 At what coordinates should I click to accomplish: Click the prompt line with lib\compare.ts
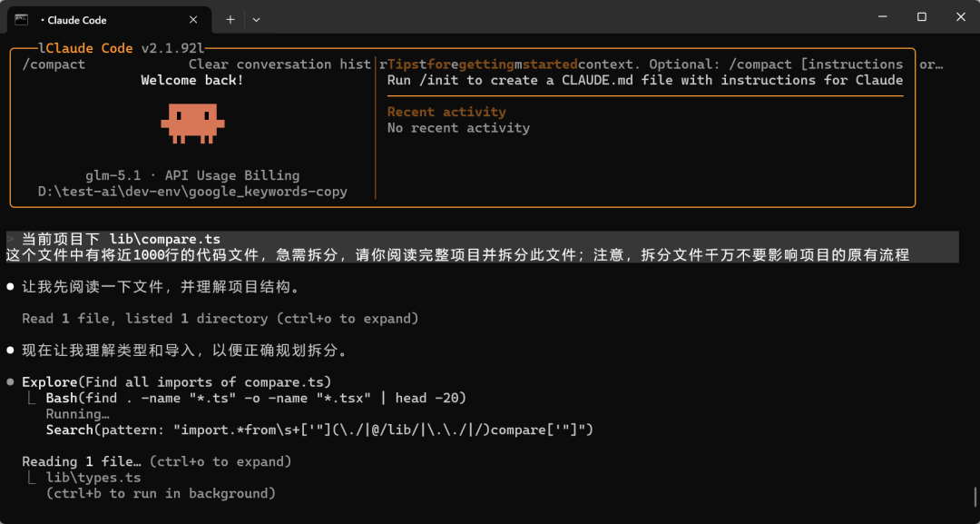(121, 239)
